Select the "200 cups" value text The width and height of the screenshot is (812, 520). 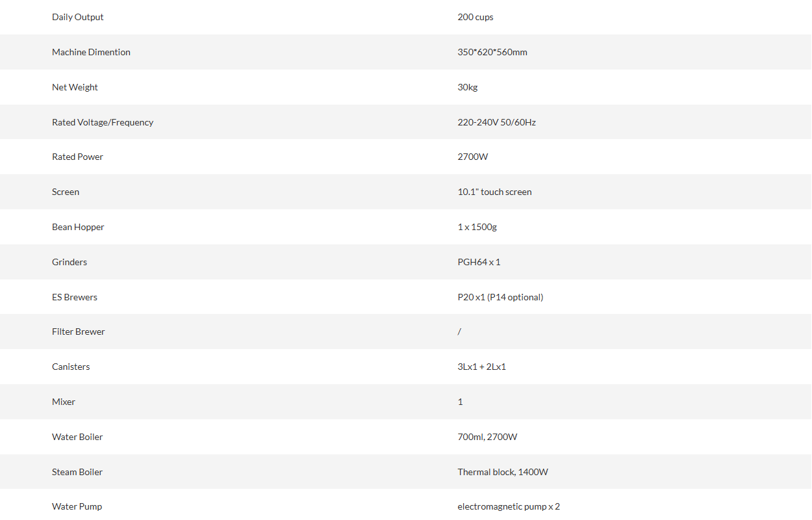point(475,17)
